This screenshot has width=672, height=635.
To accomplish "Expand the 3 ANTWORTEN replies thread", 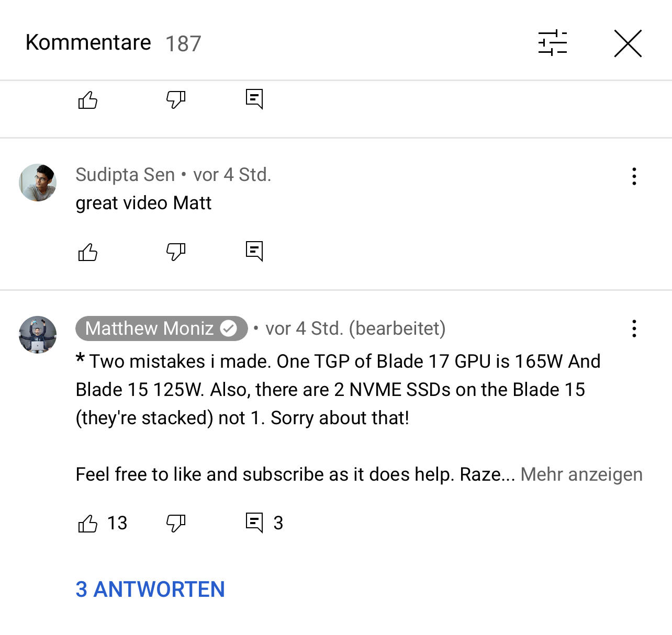I will (150, 589).
